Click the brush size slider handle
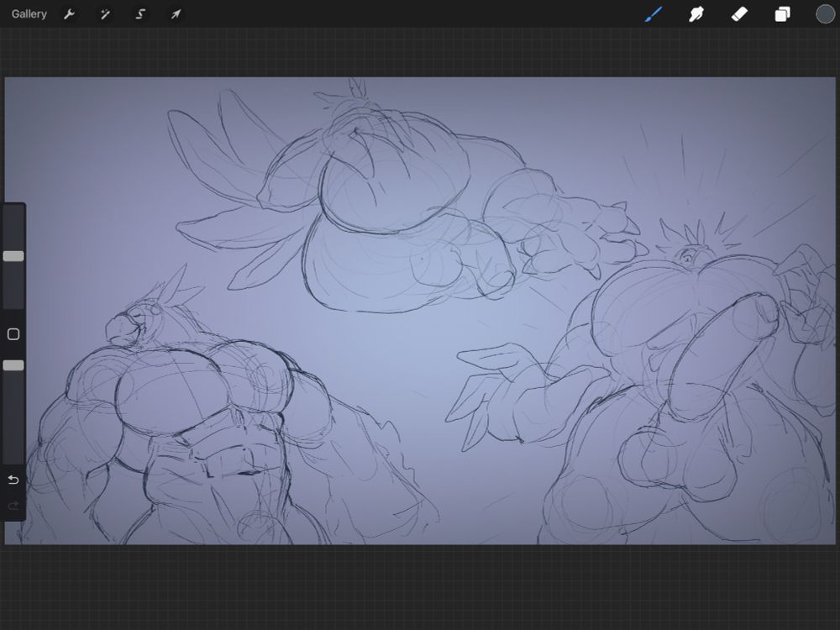Viewport: 840px width, 630px height. (x=13, y=256)
